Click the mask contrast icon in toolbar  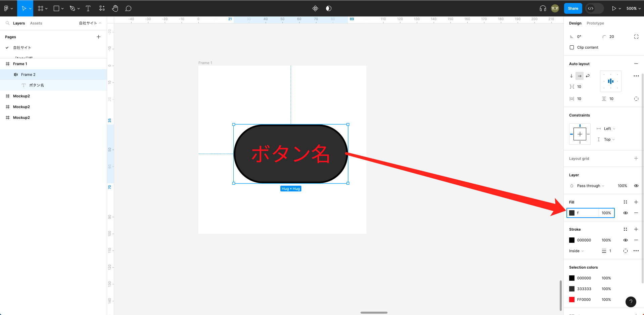329,8
